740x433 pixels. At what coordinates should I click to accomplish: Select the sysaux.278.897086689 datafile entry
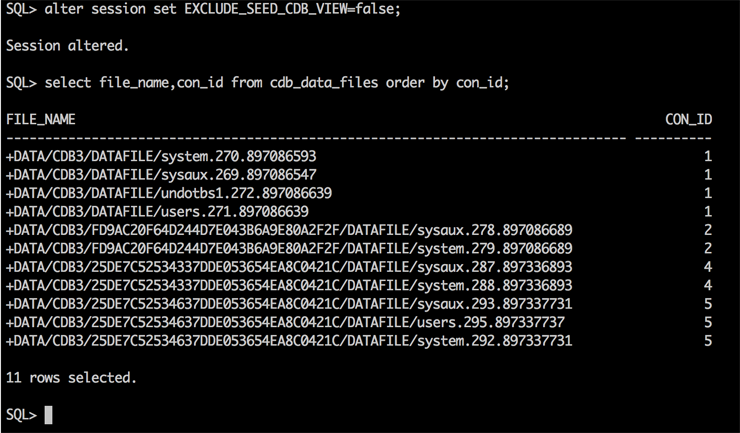click(289, 230)
